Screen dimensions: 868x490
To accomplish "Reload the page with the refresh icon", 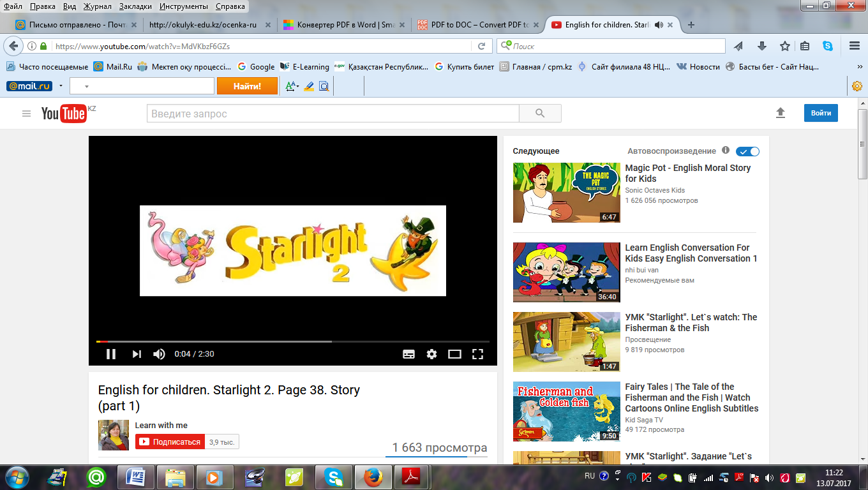I will 482,46.
